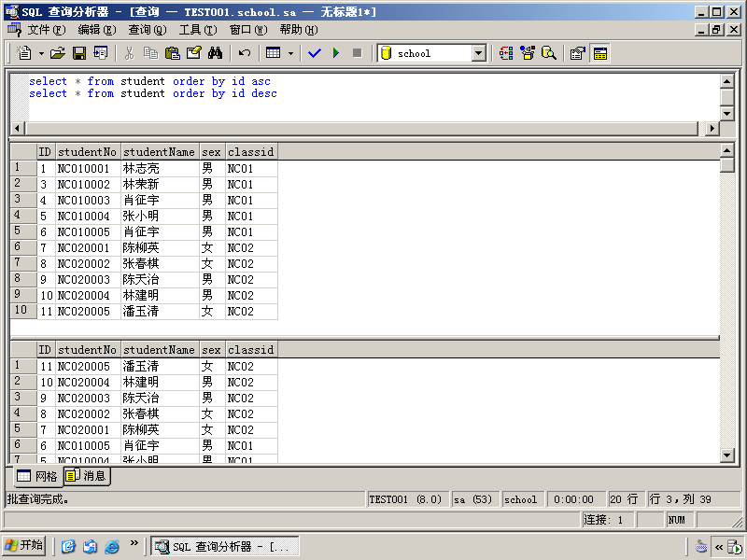Click the first system tray icon
Image resolution: width=747 pixels, height=560 pixels.
pos(701,547)
